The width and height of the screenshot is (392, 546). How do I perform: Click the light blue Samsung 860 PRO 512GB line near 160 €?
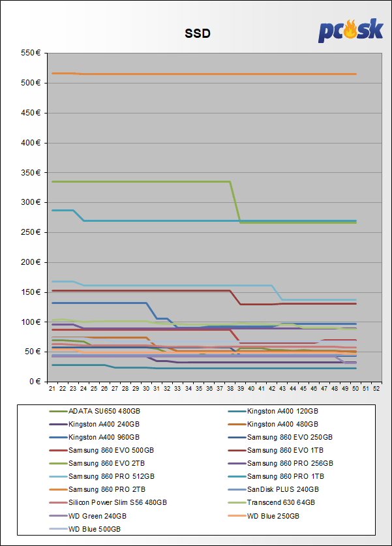pyautogui.click(x=177, y=286)
